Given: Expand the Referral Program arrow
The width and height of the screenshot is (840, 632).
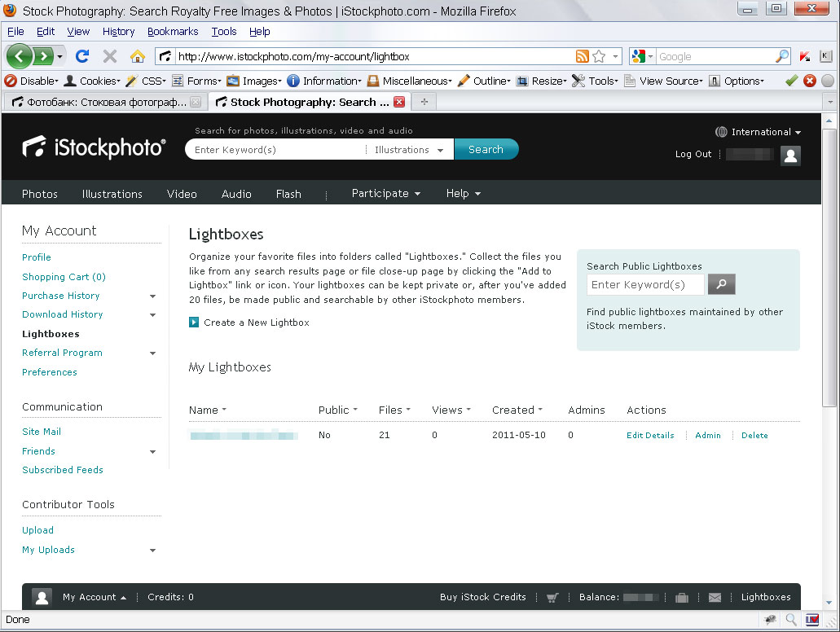Looking at the screenshot, I should point(152,353).
